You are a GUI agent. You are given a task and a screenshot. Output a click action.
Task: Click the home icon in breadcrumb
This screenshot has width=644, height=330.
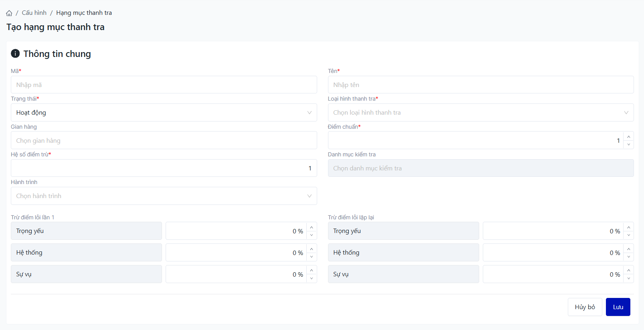pyautogui.click(x=9, y=13)
